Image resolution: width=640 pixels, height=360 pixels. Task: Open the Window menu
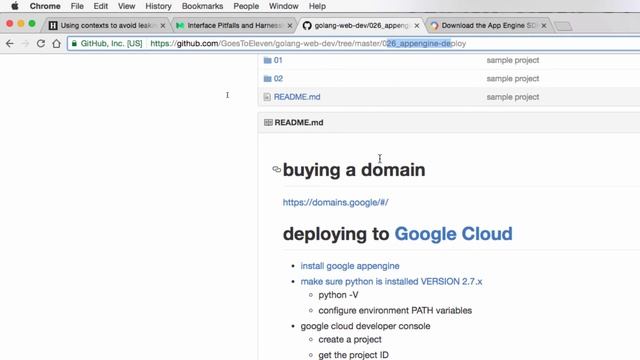tap(284, 6)
